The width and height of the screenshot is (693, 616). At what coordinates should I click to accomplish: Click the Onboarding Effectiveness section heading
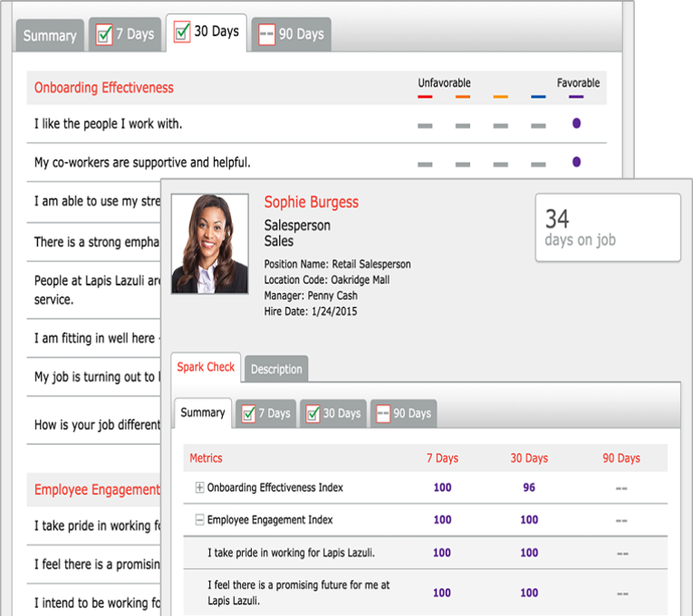[x=103, y=88]
